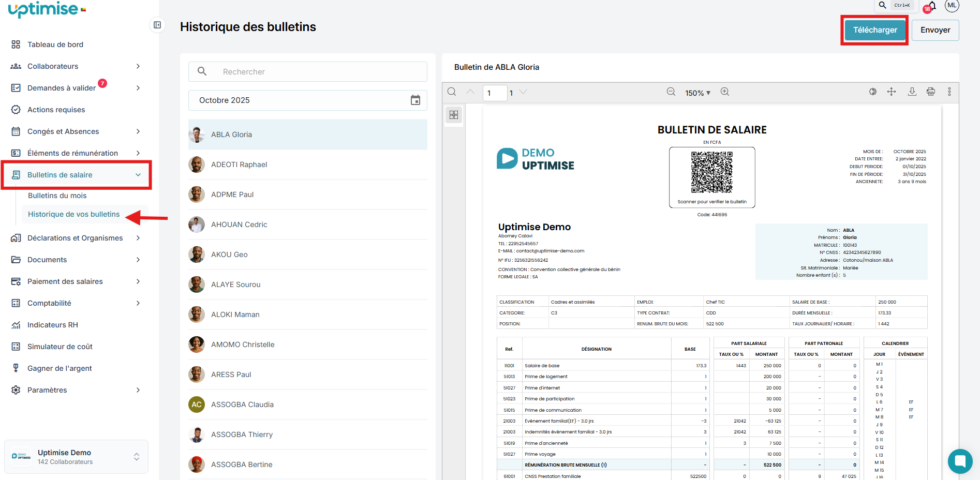
Task: Open the Octobre 2025 calendar picker
Action: pyautogui.click(x=415, y=100)
